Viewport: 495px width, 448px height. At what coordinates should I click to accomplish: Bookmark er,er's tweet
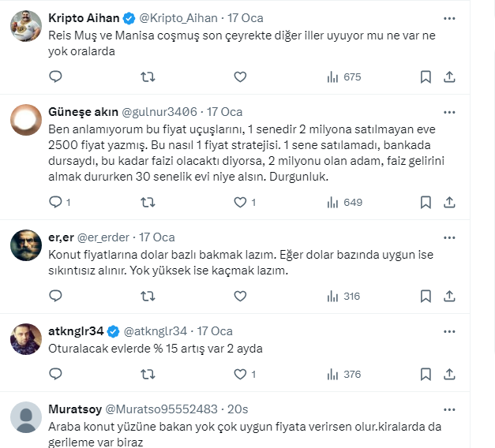pyautogui.click(x=426, y=296)
